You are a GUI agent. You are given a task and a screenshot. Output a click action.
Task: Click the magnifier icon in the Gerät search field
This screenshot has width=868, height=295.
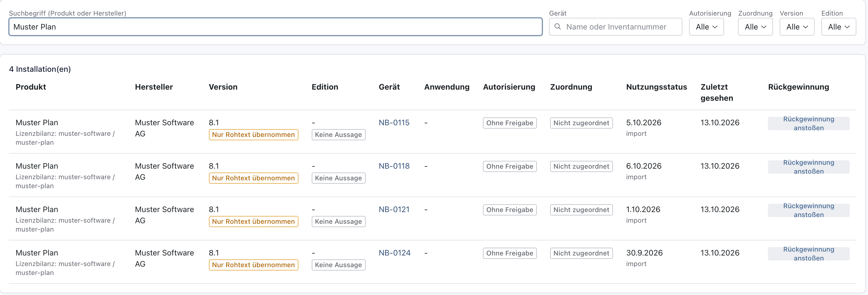pyautogui.click(x=558, y=27)
